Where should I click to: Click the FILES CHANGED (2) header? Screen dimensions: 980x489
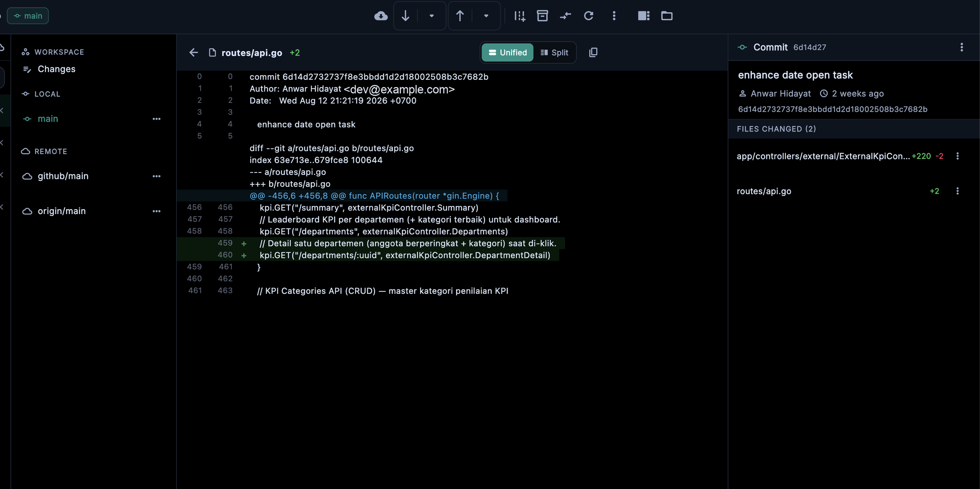(776, 129)
